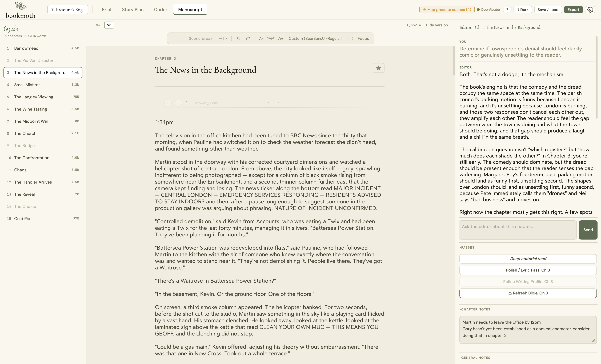Select version v8
Screen dimensions: 601x364
coord(109,25)
